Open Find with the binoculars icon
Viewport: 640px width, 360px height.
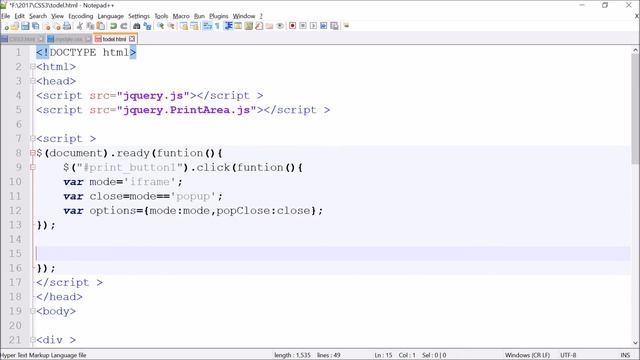[x=137, y=26]
